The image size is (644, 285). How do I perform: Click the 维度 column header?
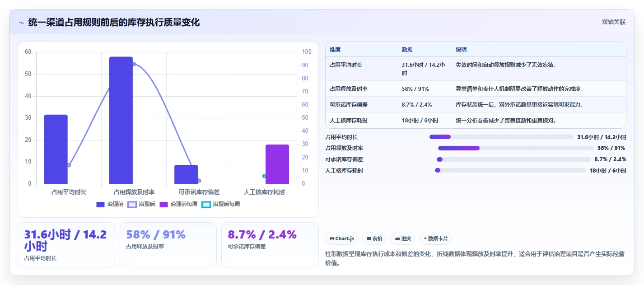pyautogui.click(x=335, y=50)
